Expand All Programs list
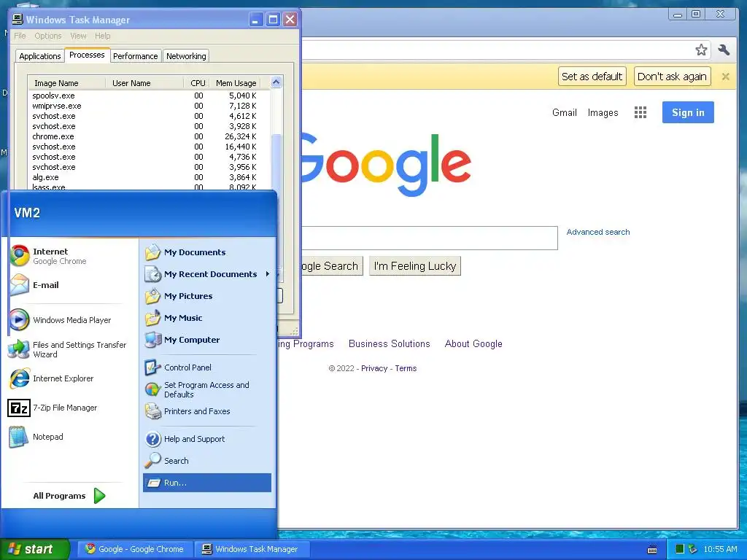The height and width of the screenshot is (560, 747). 69,496
